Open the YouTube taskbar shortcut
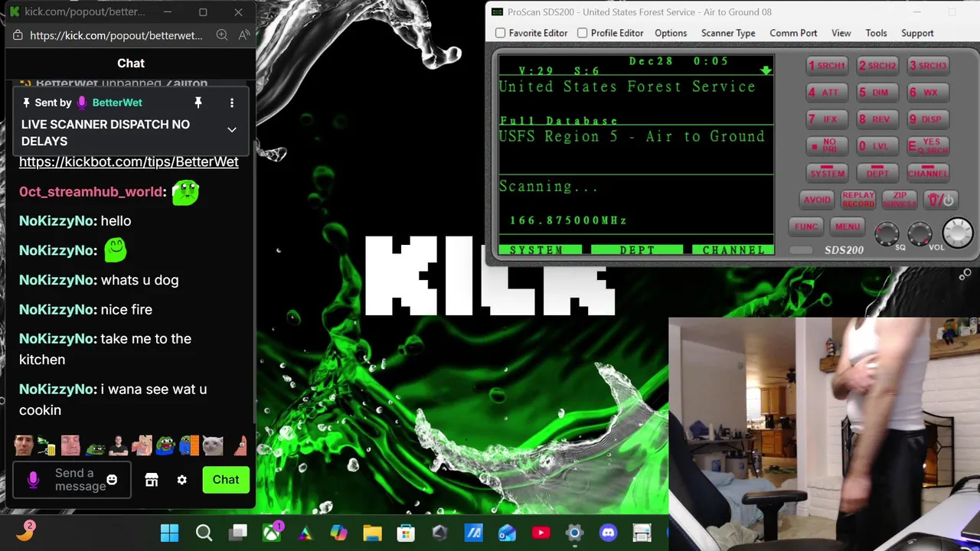This screenshot has width=980, height=551. [541, 533]
